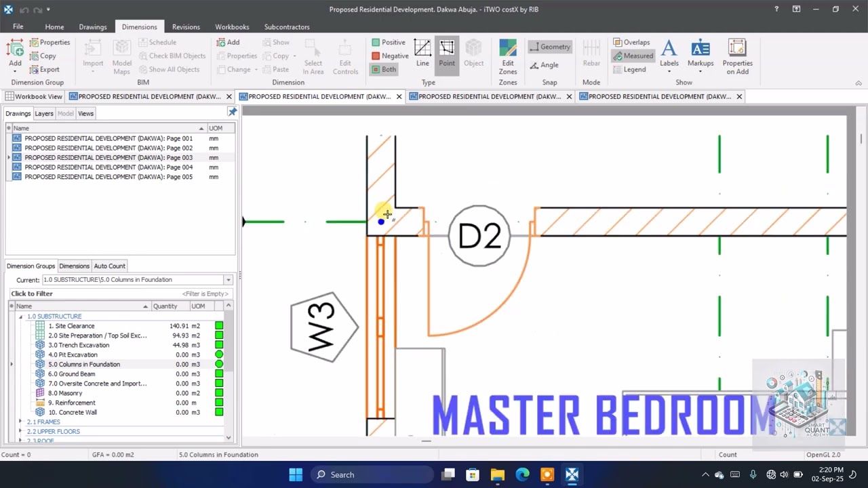Viewport: 868px width, 488px height.
Task: Switch to the Home ribbon tab
Action: (54, 26)
